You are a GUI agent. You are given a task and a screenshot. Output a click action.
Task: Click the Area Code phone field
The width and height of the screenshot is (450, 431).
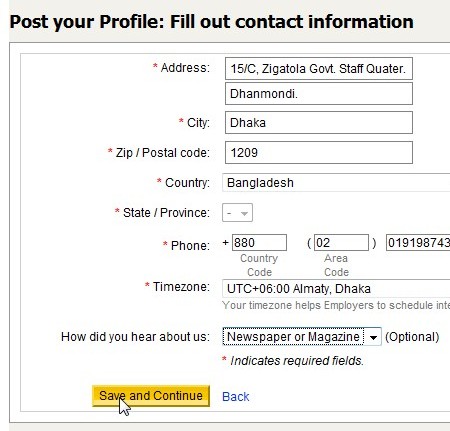tap(341, 242)
